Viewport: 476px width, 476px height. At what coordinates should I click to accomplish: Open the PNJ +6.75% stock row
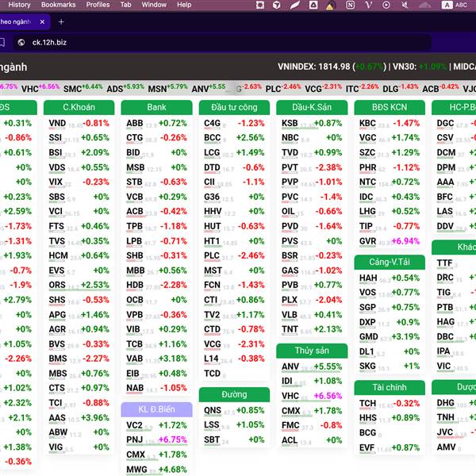point(156,440)
